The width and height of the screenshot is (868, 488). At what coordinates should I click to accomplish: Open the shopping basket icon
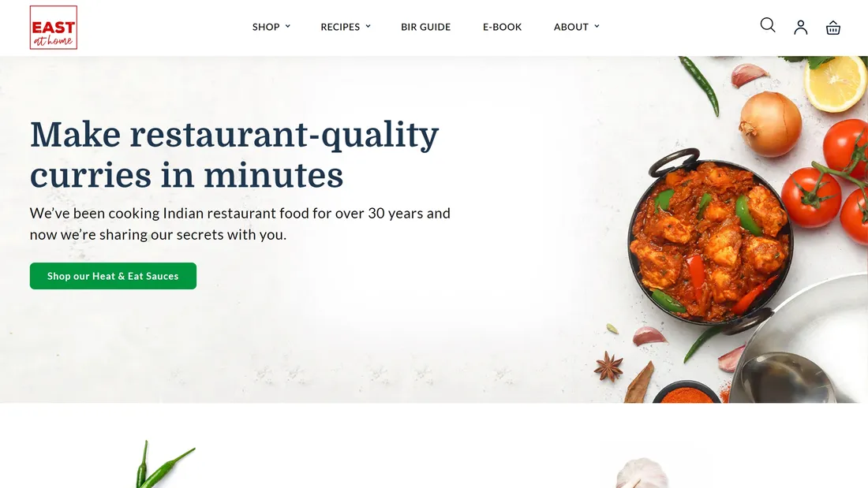pos(833,28)
